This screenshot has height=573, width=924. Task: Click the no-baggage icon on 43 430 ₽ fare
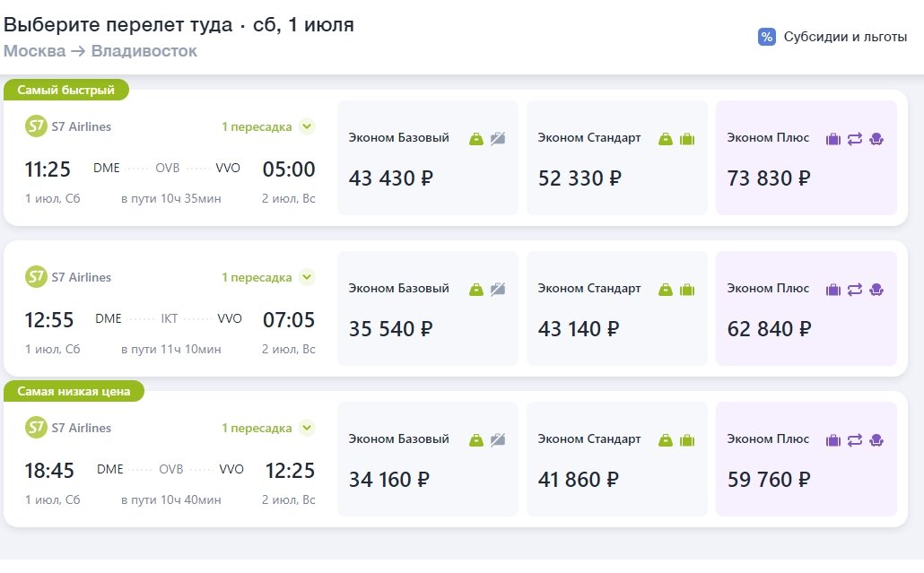[498, 138]
